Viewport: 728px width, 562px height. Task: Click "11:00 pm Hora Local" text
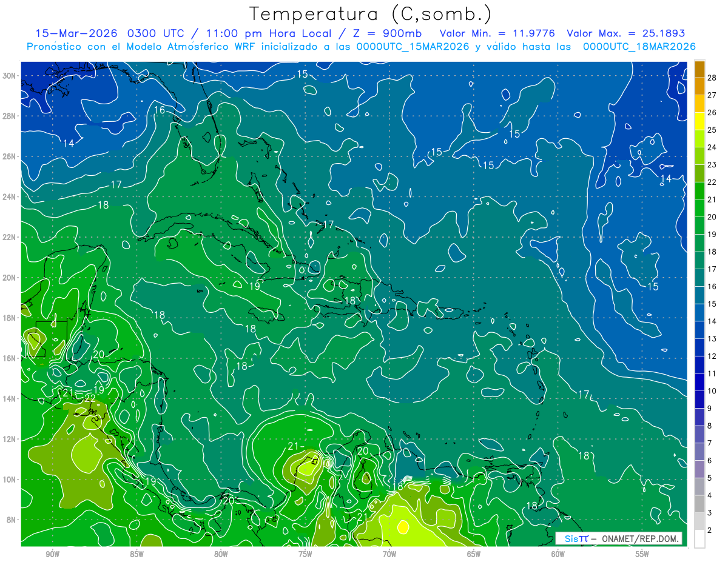click(x=269, y=33)
